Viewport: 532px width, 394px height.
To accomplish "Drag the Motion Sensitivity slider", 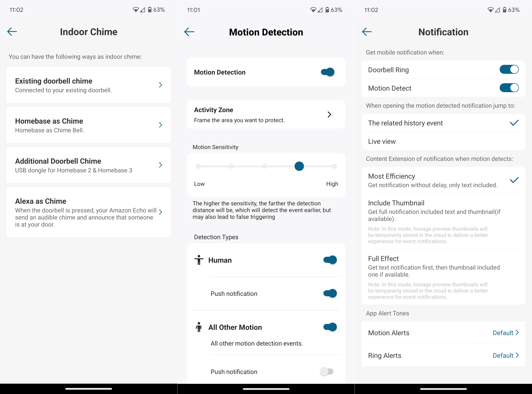I will tap(299, 166).
